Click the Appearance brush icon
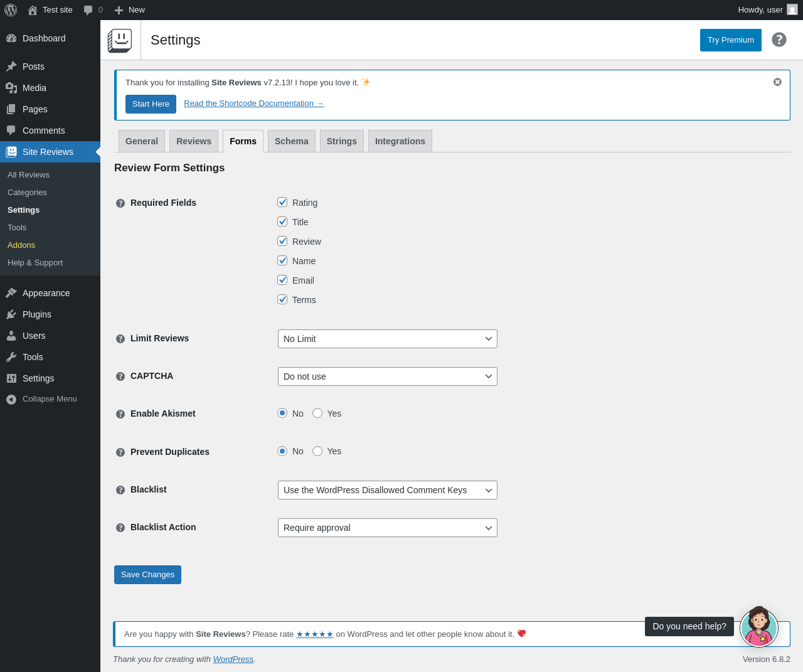 coord(11,293)
